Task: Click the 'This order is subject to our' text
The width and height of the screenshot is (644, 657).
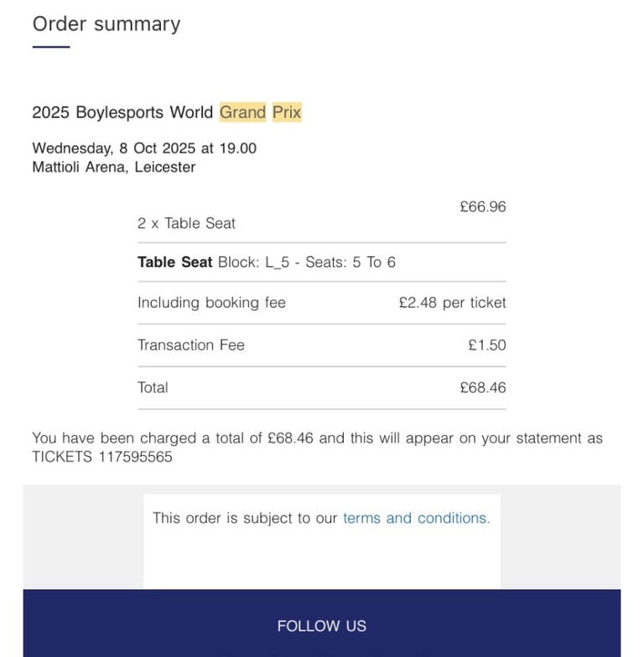Action: tap(245, 518)
